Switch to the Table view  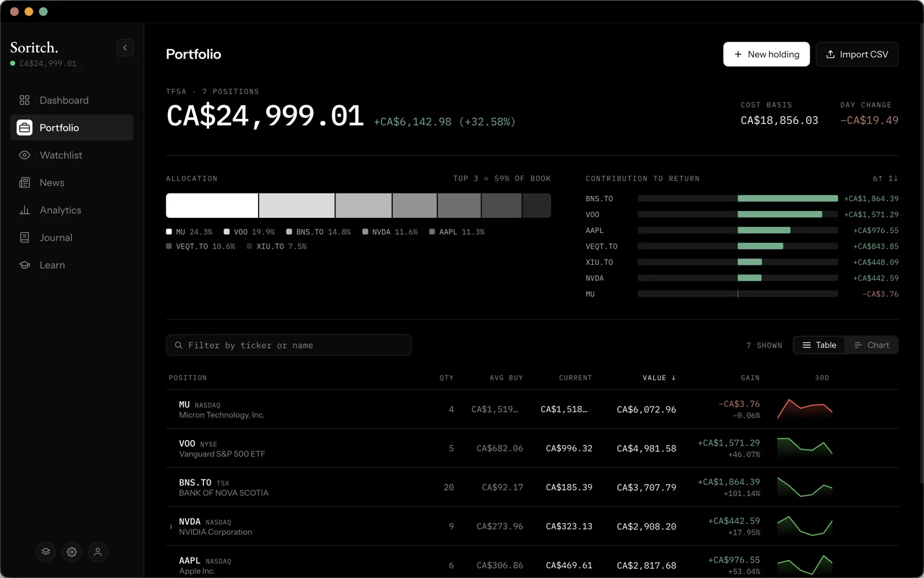(819, 345)
